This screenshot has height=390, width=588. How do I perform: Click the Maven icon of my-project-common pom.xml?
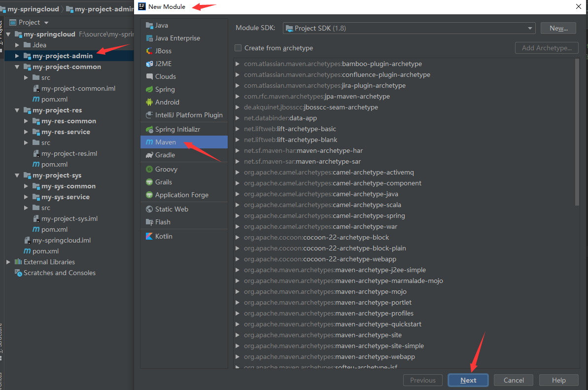tap(36, 100)
